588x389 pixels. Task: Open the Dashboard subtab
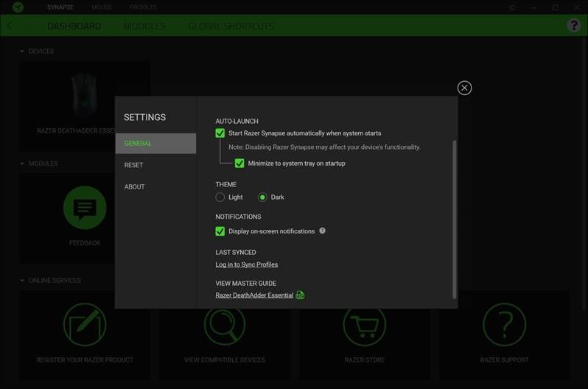74,26
